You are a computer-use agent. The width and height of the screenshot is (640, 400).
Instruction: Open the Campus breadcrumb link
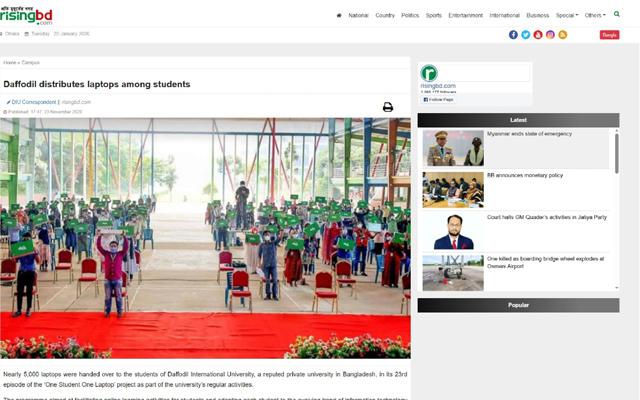point(31,62)
